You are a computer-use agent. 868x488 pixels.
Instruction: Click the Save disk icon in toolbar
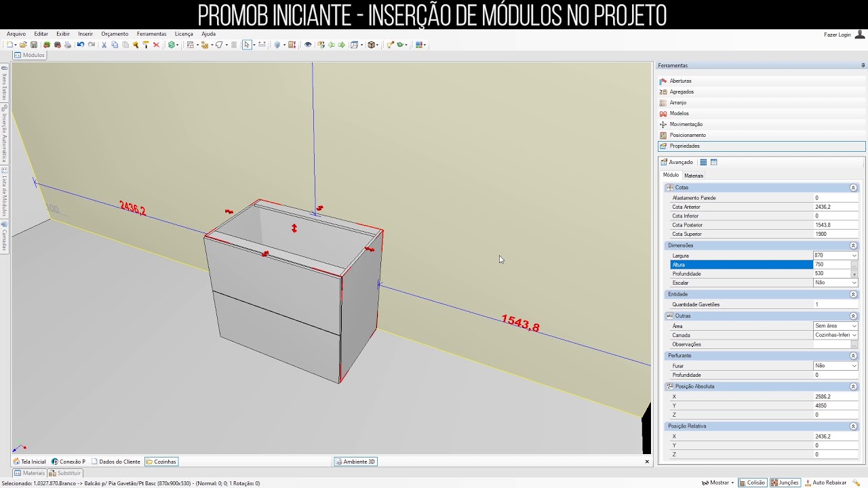[34, 45]
